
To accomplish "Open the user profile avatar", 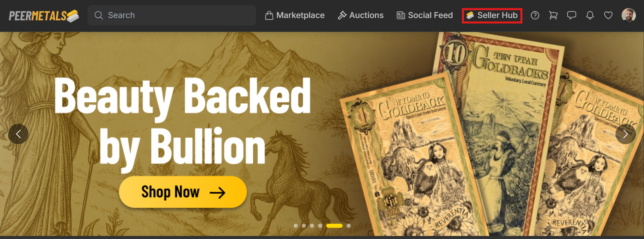I will tap(629, 15).
